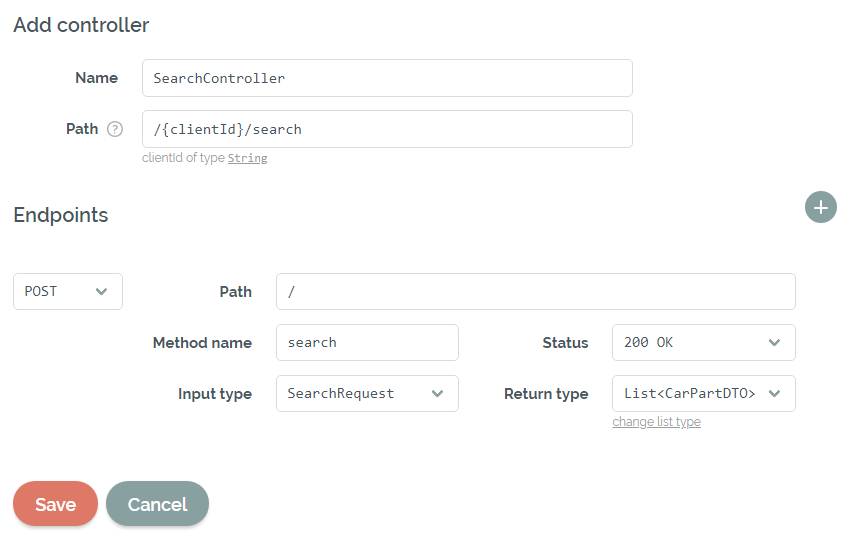Open the POST HTTP method dropdown
Image resolution: width=850 pixels, height=538 pixels.
click(x=68, y=291)
